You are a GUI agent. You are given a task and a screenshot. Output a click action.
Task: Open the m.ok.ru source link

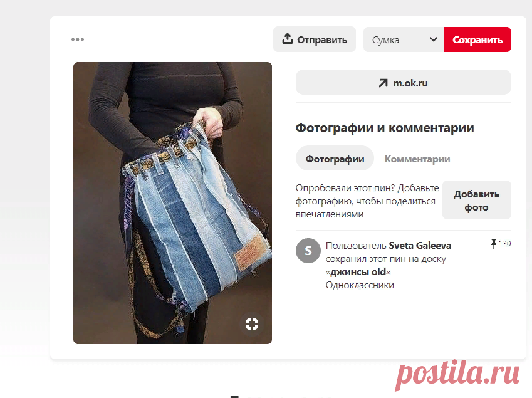pos(404,83)
